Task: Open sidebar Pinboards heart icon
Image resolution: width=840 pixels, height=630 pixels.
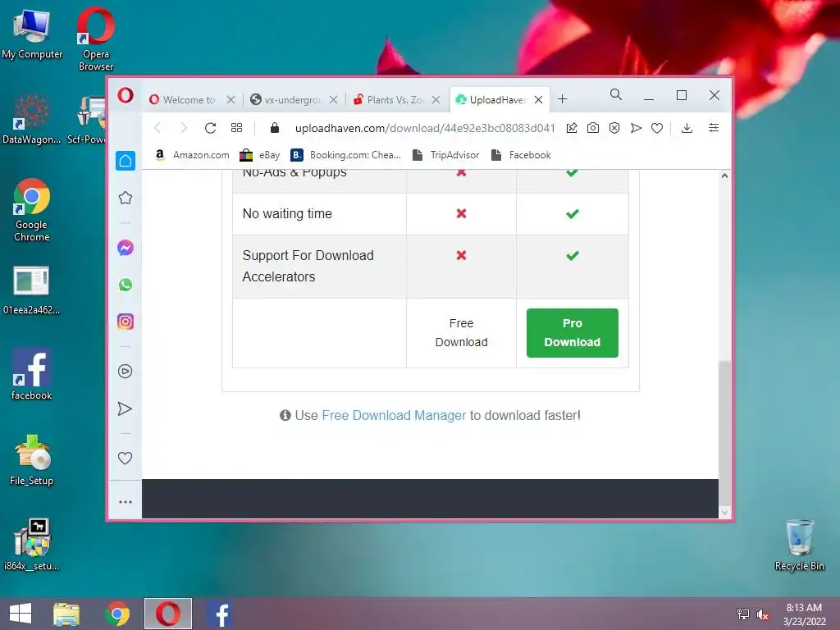Action: click(126, 458)
